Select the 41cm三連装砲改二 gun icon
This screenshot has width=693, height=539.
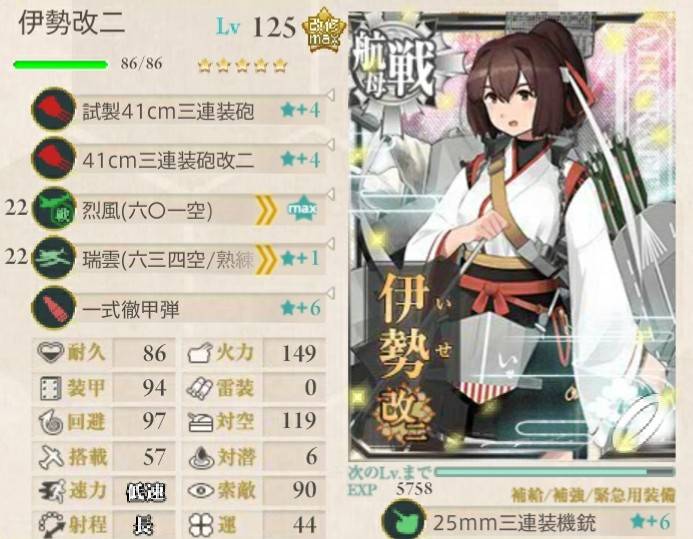(x=54, y=158)
